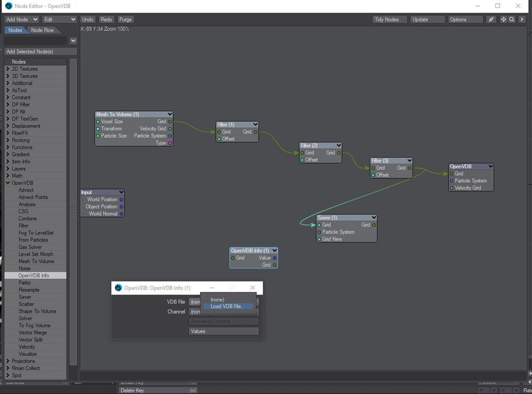Click the OpenVDB Info dialog logo icon
Screen dimensions: 532x394
(x=118, y=288)
